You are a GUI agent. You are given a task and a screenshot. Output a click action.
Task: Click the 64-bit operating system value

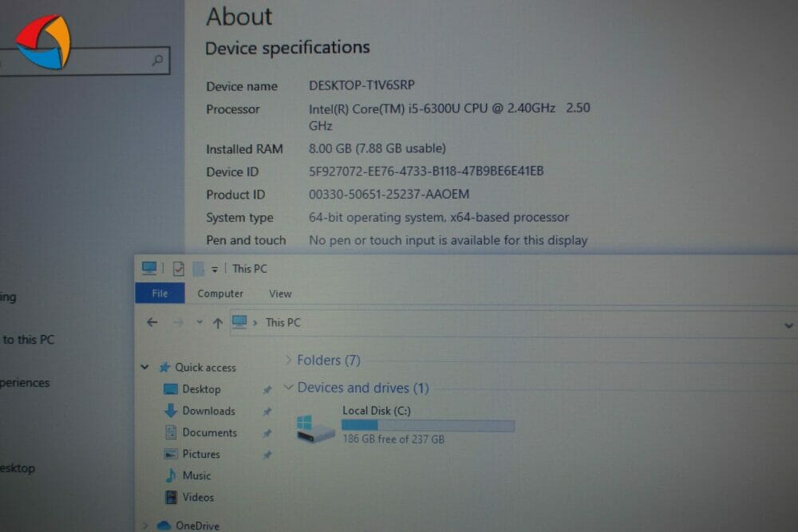click(439, 217)
